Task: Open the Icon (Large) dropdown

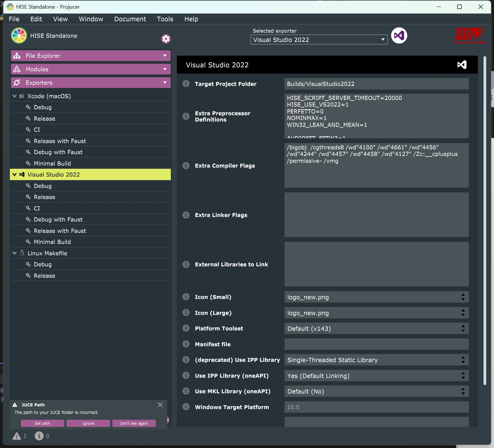Action: pos(376,313)
